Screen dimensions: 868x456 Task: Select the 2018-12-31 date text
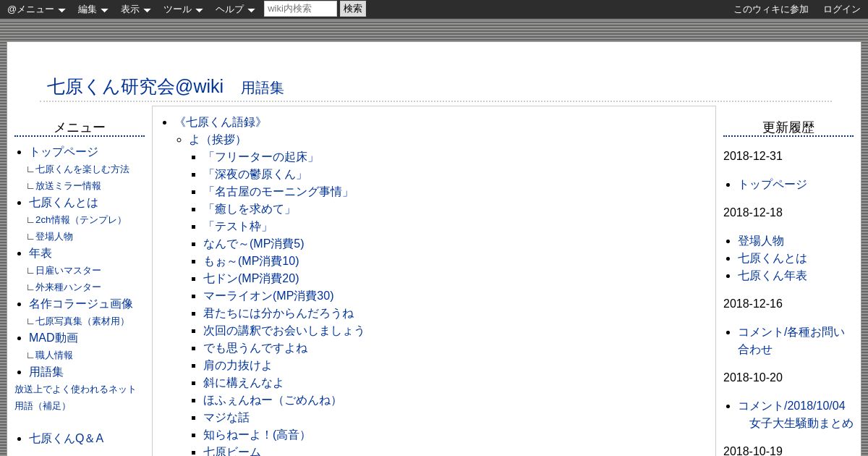[x=753, y=156]
